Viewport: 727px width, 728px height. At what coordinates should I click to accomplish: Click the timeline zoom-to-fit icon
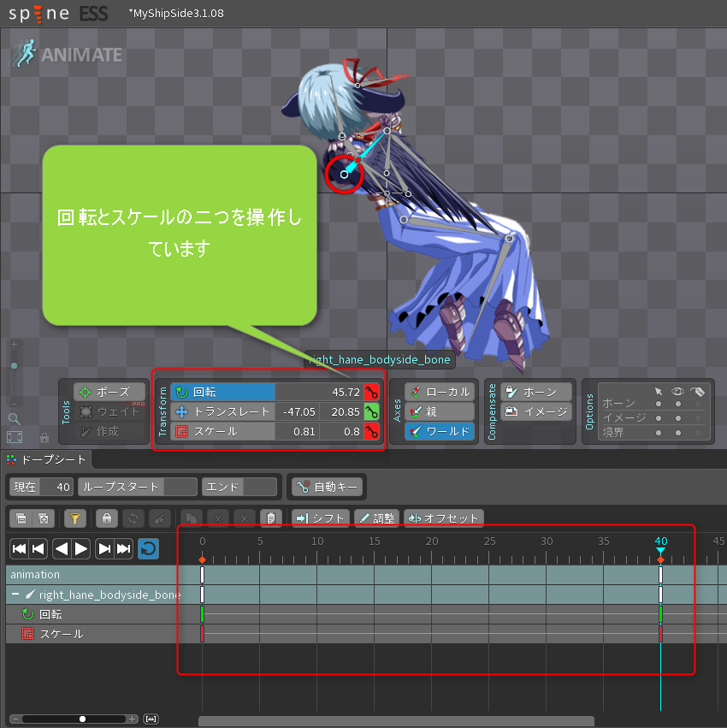[151, 719]
